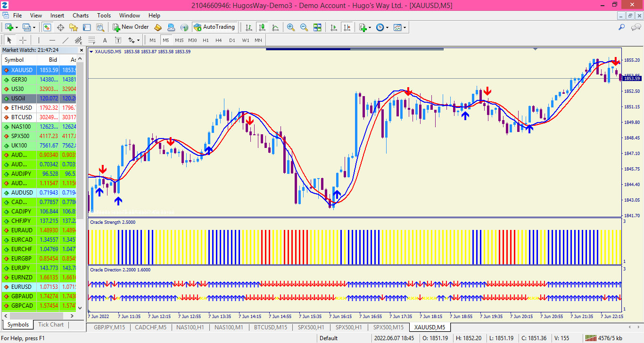644x343 pixels.
Task: Click the New Order button
Action: [x=130, y=27]
